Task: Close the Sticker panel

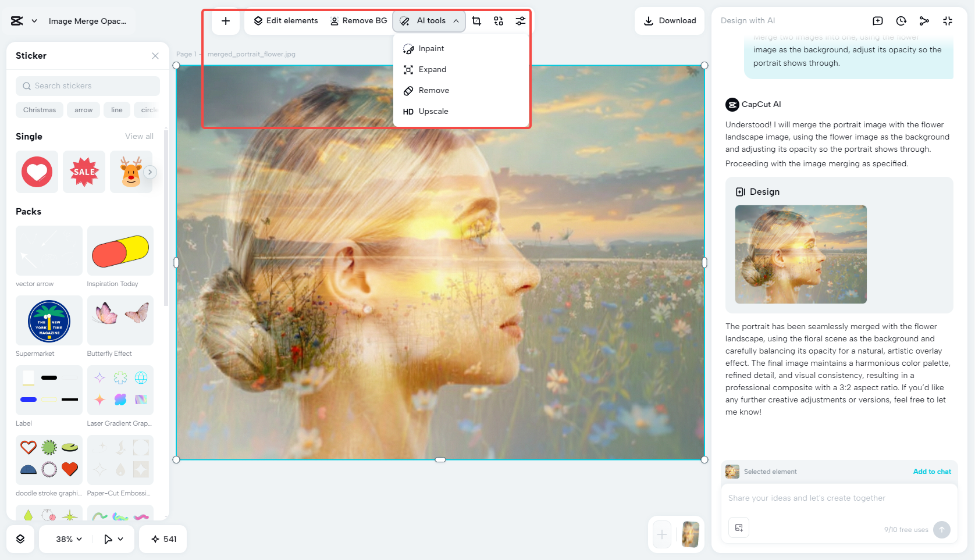Action: (155, 56)
